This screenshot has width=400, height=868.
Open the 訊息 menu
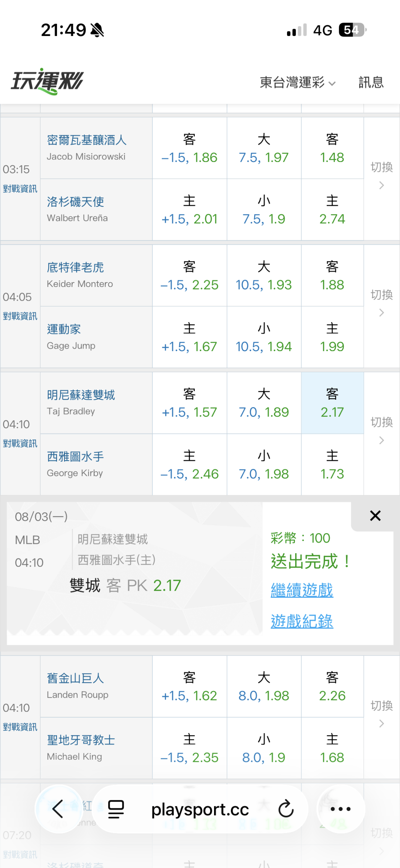(x=371, y=82)
